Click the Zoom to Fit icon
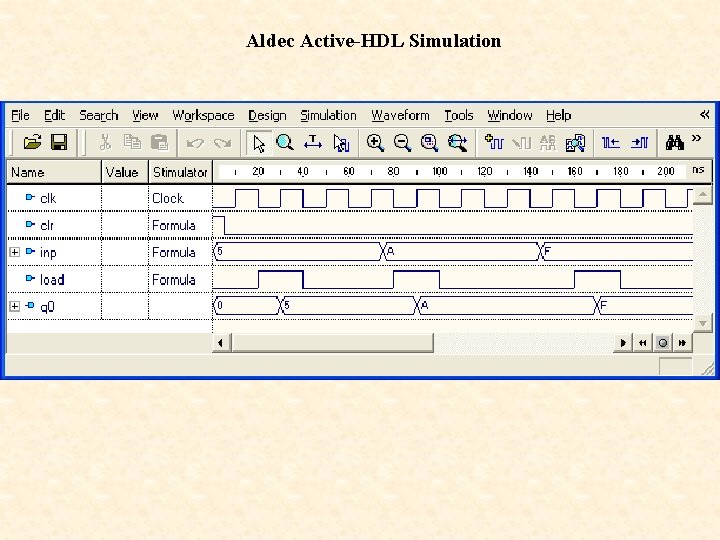Image resolution: width=720 pixels, height=540 pixels. [x=429, y=143]
